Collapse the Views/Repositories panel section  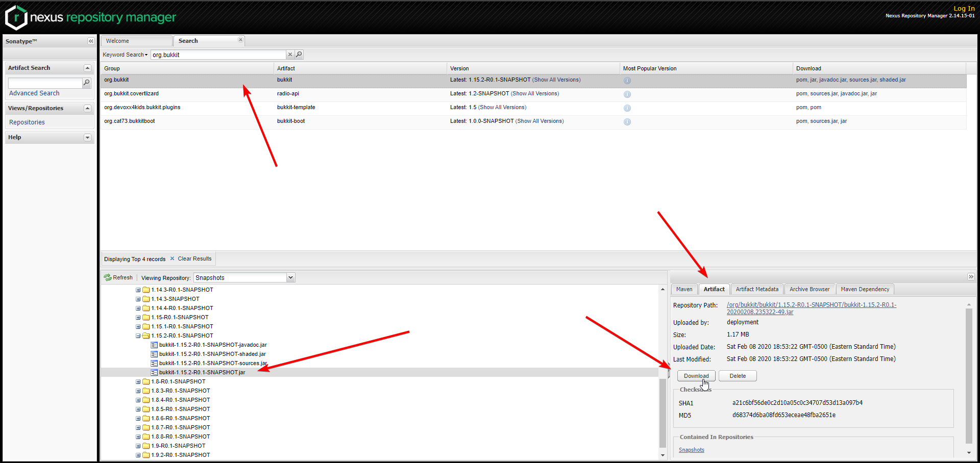(87, 109)
